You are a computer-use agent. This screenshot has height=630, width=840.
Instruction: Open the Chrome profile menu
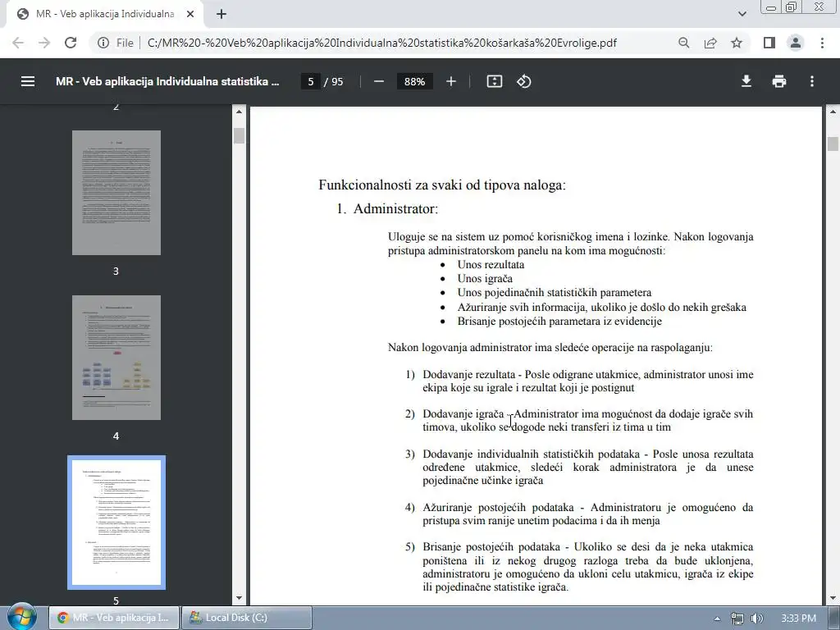(x=796, y=43)
